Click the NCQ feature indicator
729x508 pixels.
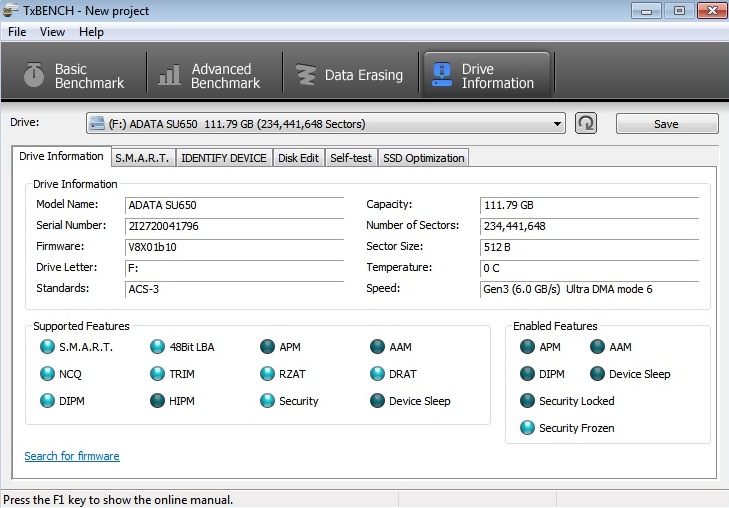point(47,374)
